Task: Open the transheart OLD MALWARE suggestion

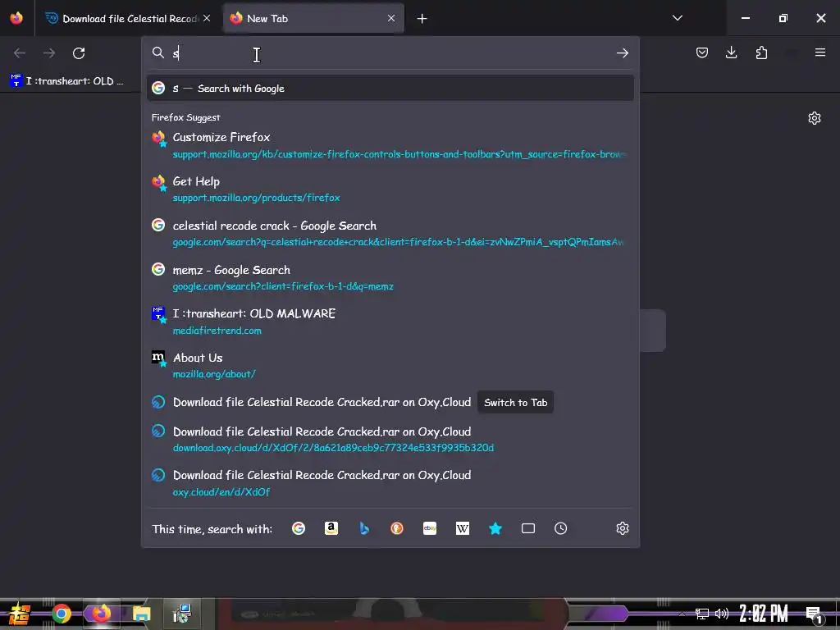Action: coord(390,322)
